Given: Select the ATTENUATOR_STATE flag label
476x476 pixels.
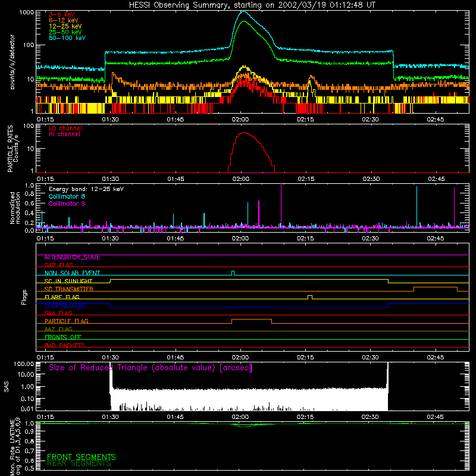Looking at the screenshot, I should pos(72,258).
